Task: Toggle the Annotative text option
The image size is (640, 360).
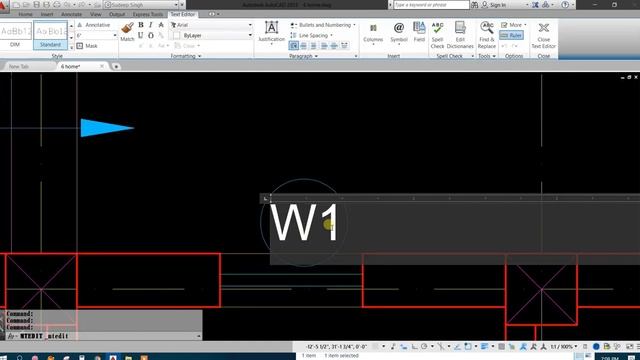Action: pos(93,25)
